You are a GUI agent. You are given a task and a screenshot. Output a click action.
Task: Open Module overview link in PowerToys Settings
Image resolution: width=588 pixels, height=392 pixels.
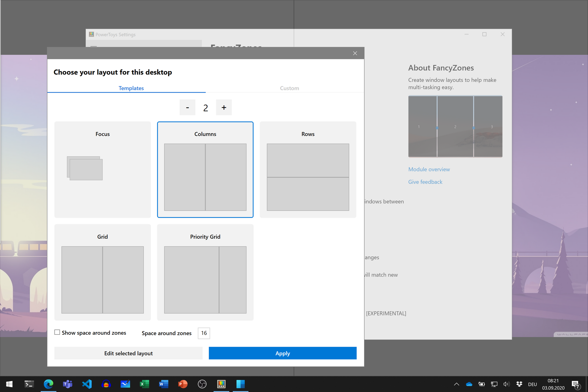coord(429,169)
